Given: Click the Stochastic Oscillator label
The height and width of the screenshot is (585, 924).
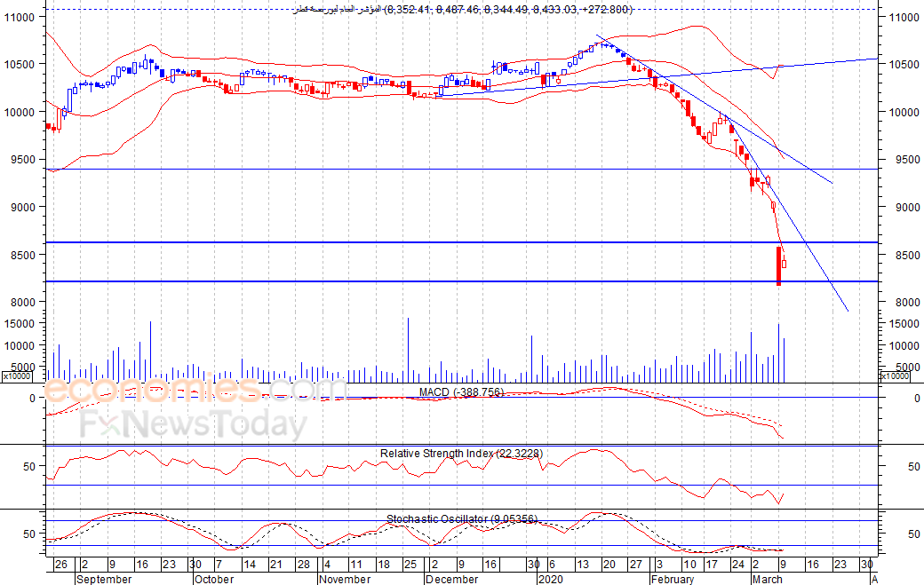Looking at the screenshot, I should 461,518.
